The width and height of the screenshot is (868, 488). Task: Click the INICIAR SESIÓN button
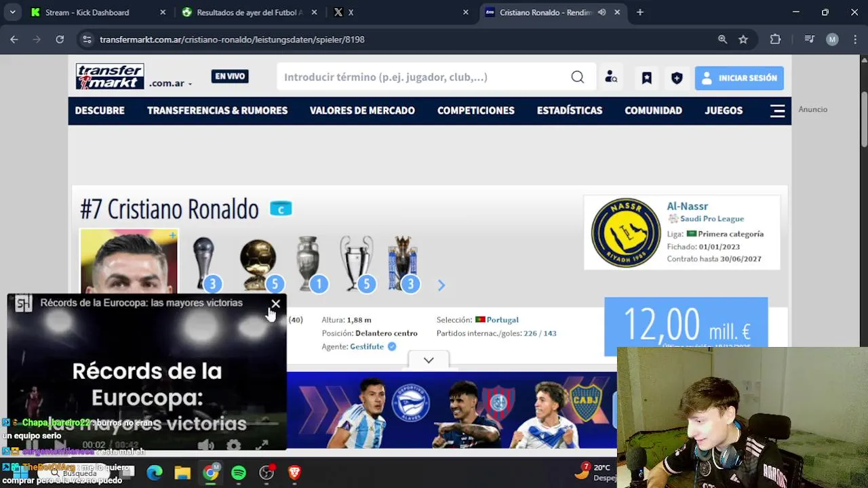739,78
